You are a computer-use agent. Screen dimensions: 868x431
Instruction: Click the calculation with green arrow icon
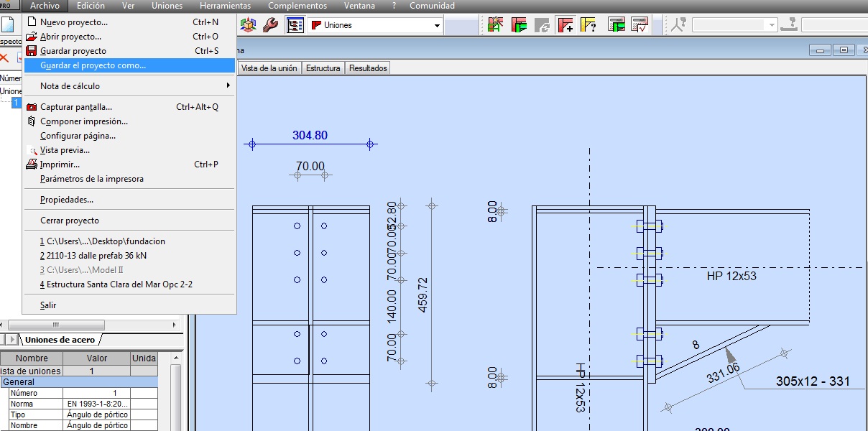(x=617, y=25)
